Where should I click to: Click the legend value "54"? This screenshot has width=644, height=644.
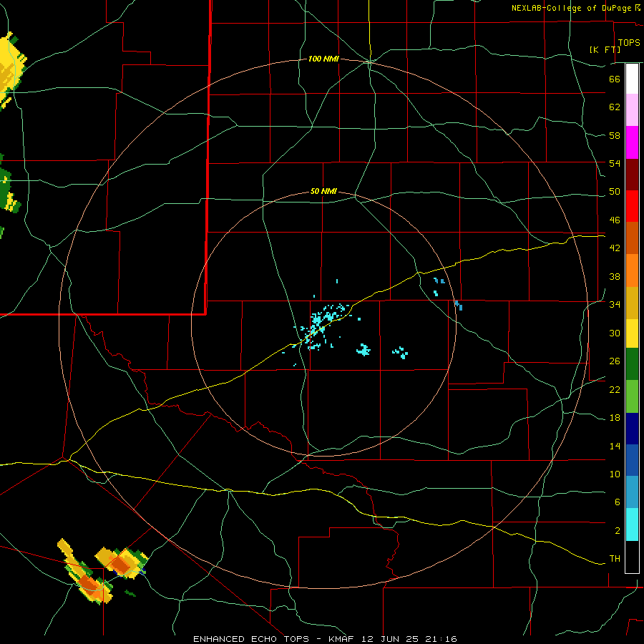(x=615, y=163)
